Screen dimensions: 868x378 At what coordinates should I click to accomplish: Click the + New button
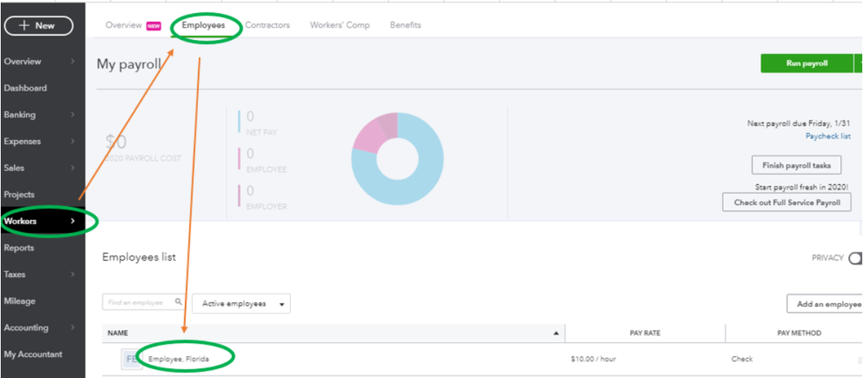(38, 25)
